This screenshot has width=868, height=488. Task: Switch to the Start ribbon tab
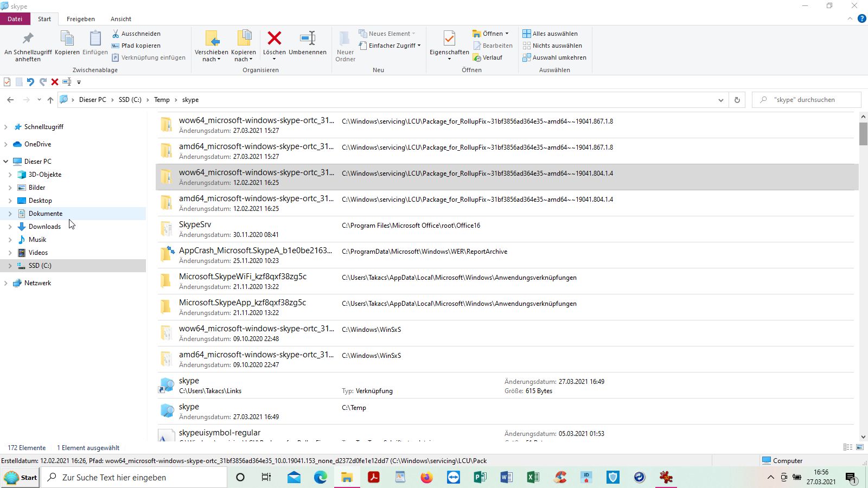pos(44,19)
